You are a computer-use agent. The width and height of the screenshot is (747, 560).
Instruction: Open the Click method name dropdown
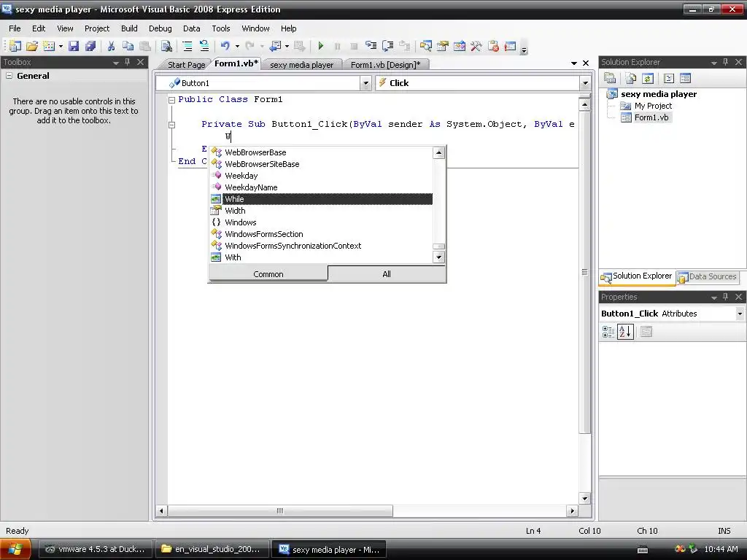585,83
